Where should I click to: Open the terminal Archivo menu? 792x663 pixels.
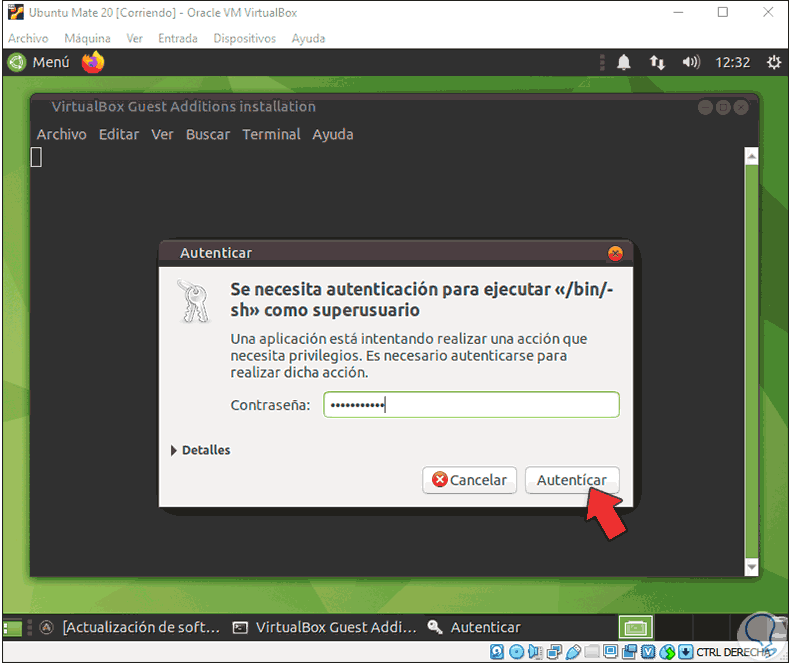[62, 134]
